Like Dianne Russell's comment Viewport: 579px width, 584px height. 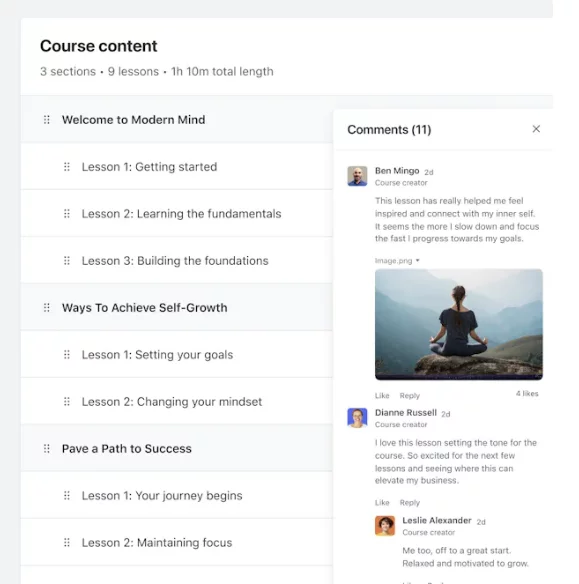point(382,502)
